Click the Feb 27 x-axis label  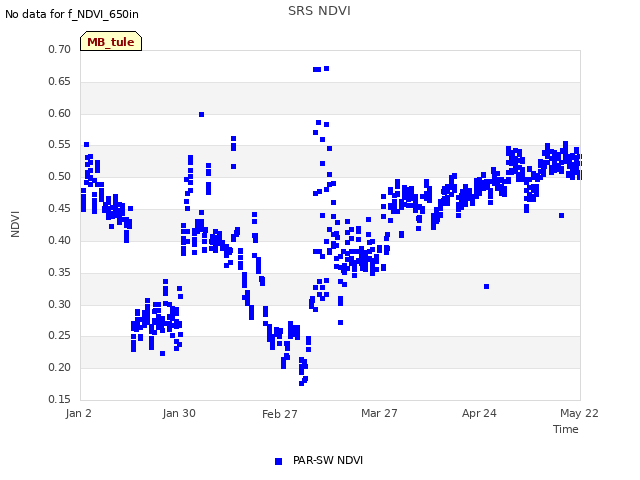(x=280, y=414)
